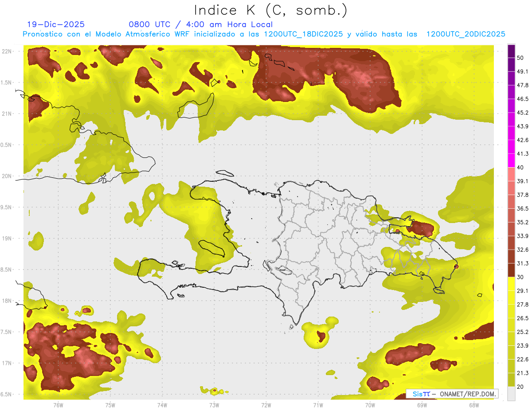532x411 pixels.
Task: Click the "1.5N" latitude label
Action: coord(6,82)
